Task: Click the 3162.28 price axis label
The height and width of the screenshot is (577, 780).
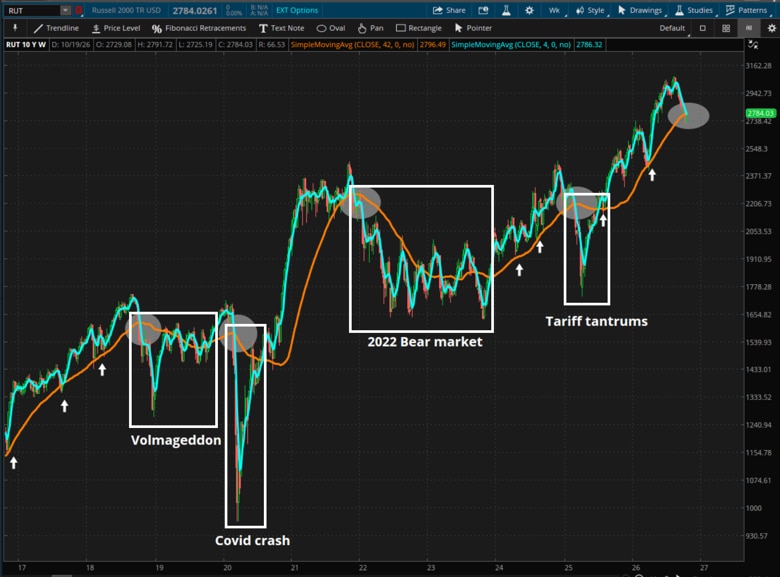Action: coord(759,66)
